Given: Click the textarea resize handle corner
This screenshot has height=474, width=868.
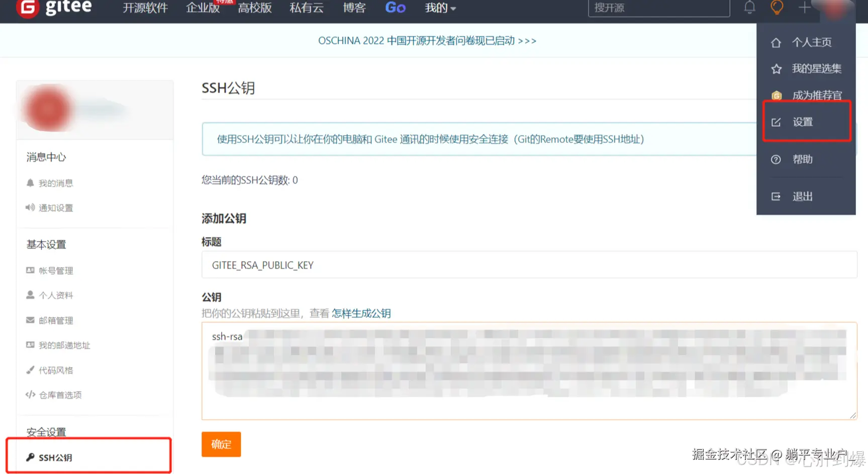Looking at the screenshot, I should point(852,415).
